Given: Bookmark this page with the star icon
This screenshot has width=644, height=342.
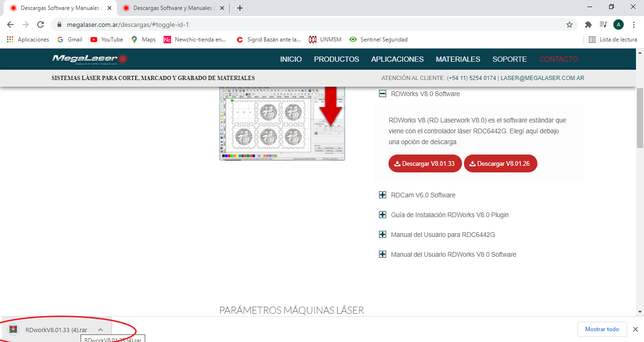Looking at the screenshot, I should (x=570, y=24).
